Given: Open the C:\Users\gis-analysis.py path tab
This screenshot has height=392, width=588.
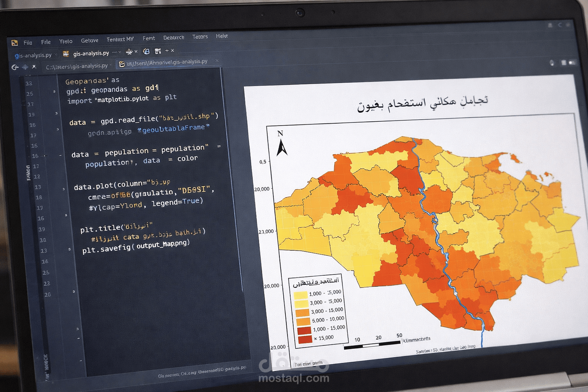Looking at the screenshot, I should click(77, 66).
